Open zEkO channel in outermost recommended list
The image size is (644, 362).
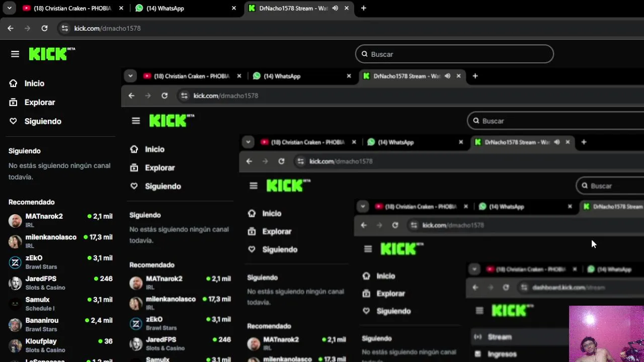tap(60, 262)
